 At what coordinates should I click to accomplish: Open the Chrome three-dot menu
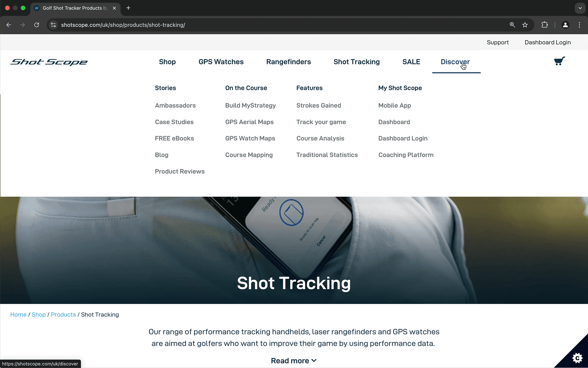click(x=580, y=25)
